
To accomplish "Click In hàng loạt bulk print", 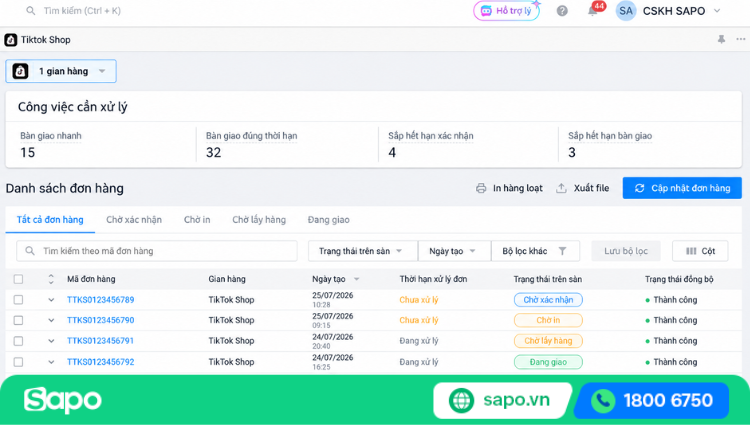I will pyautogui.click(x=509, y=188).
